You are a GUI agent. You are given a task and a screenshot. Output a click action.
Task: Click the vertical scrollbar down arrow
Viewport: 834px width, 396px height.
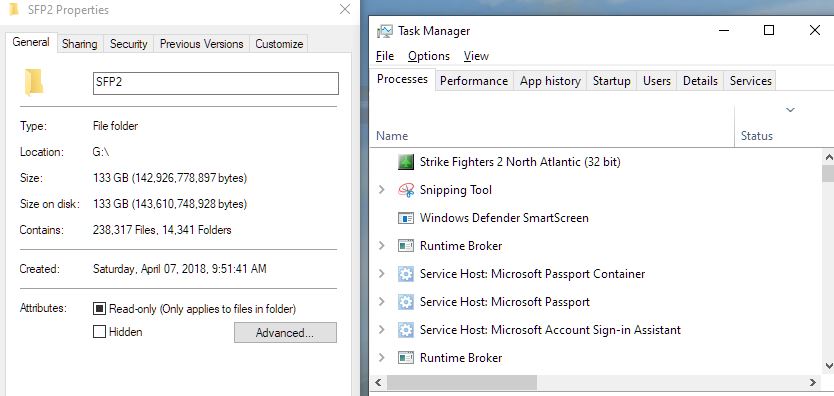[x=828, y=366]
